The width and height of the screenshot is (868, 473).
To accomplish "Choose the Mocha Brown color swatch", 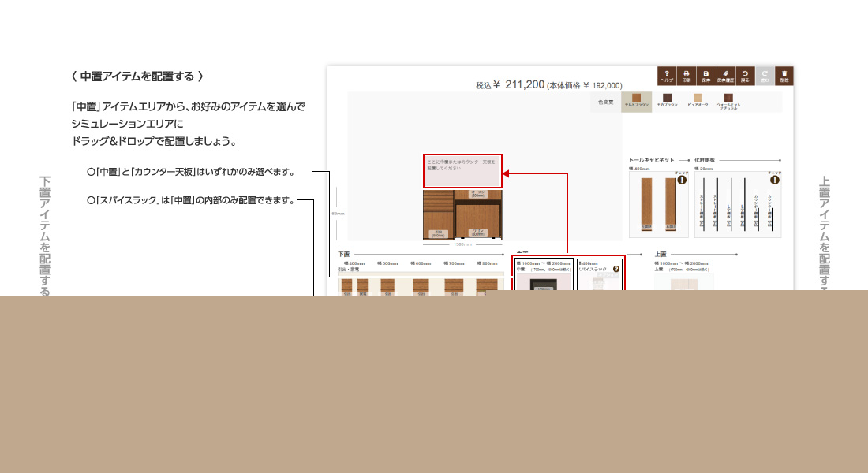I will pyautogui.click(x=667, y=101).
